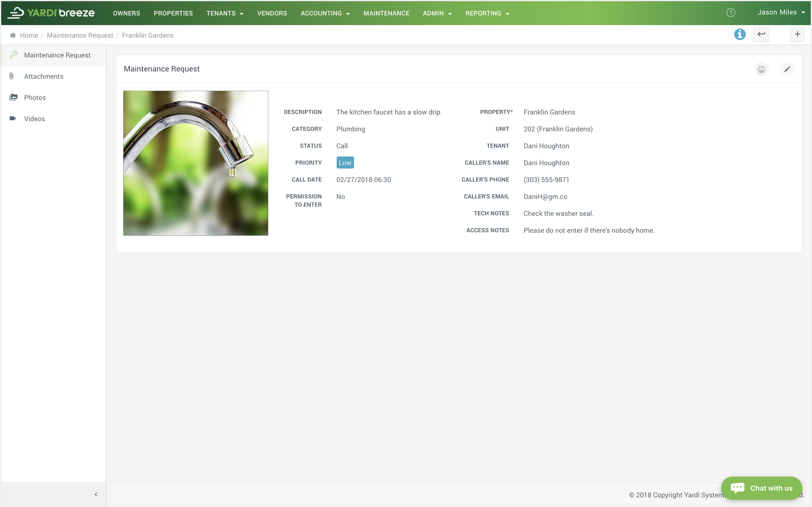Click the plus icon to add a new record
This screenshot has height=507, width=812.
[797, 34]
